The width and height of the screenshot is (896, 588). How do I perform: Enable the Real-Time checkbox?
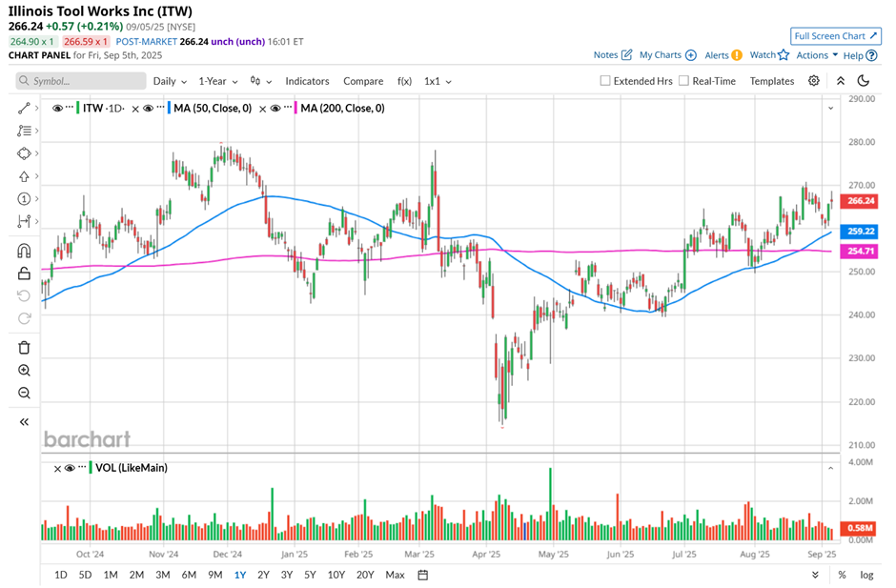click(683, 81)
